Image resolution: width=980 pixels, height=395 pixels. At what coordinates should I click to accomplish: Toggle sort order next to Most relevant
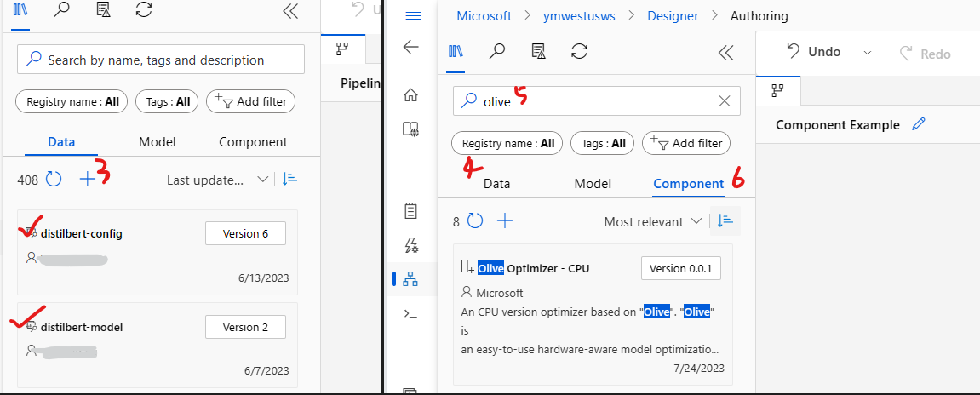(725, 221)
